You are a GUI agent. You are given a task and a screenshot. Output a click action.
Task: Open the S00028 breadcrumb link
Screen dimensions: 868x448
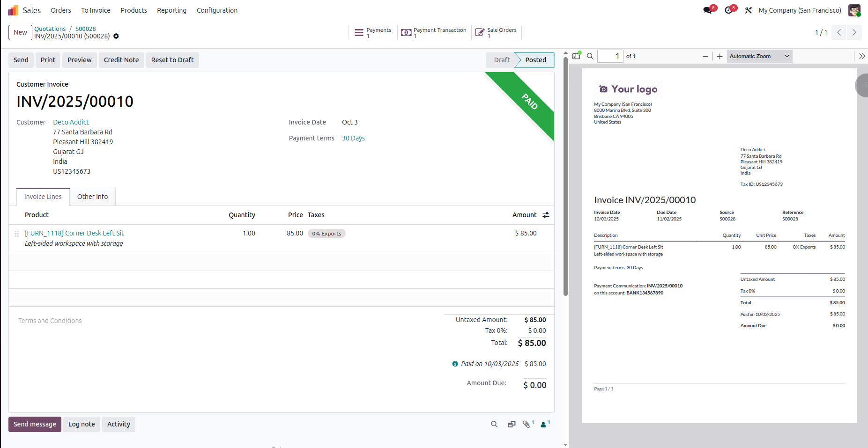[86, 29]
